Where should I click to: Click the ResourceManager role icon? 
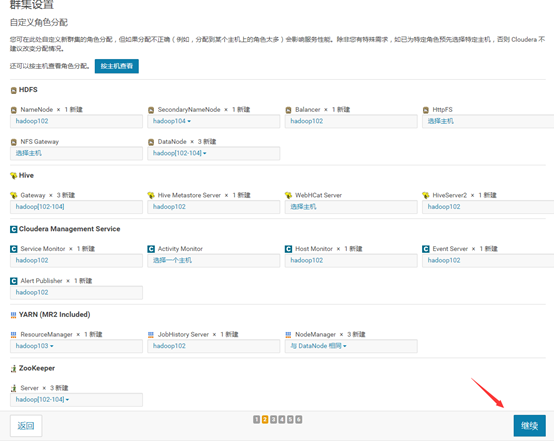coord(14,335)
